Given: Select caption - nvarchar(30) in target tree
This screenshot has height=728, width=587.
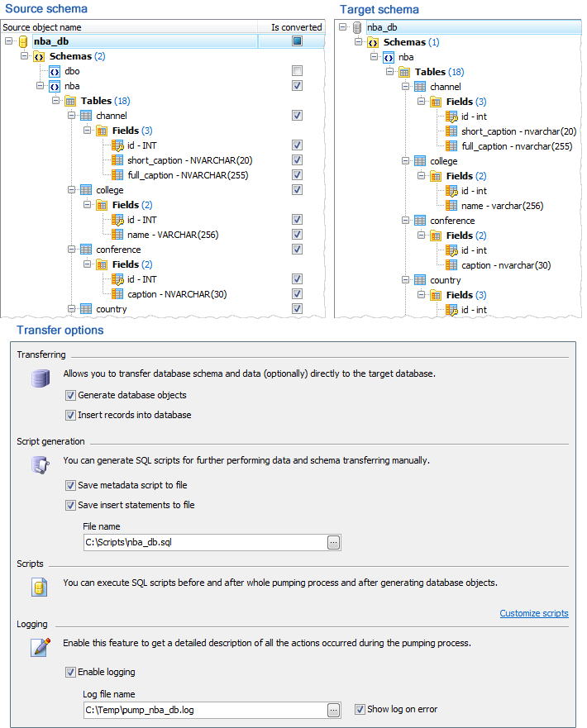Looking at the screenshot, I should pyautogui.click(x=506, y=265).
